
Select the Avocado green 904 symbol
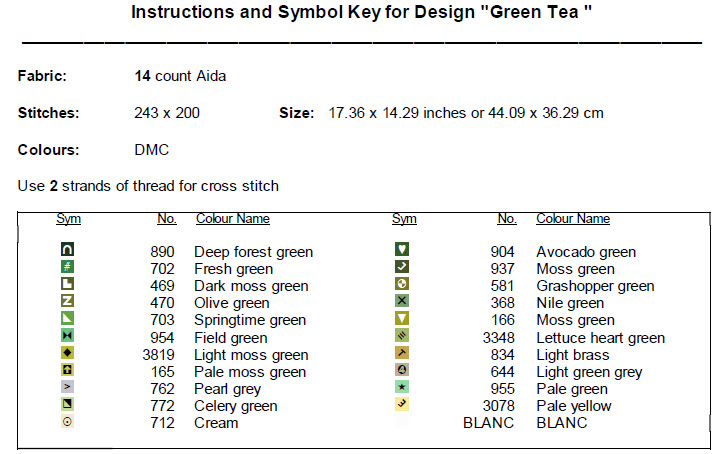pyautogui.click(x=403, y=250)
